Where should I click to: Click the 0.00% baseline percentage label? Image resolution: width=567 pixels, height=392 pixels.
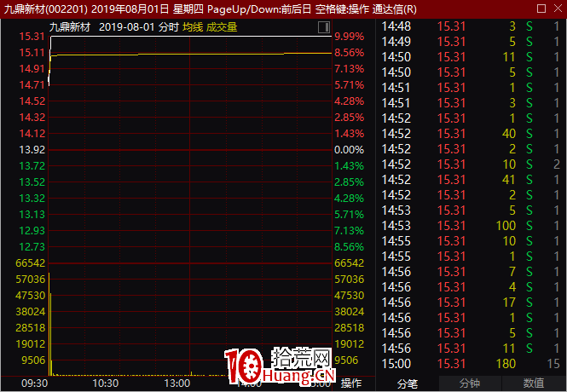(349, 150)
